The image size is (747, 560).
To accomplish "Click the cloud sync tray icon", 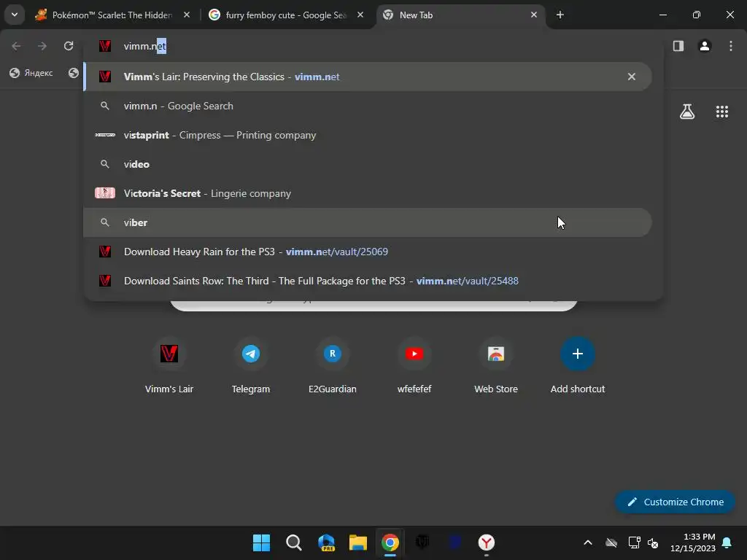I will click(611, 542).
